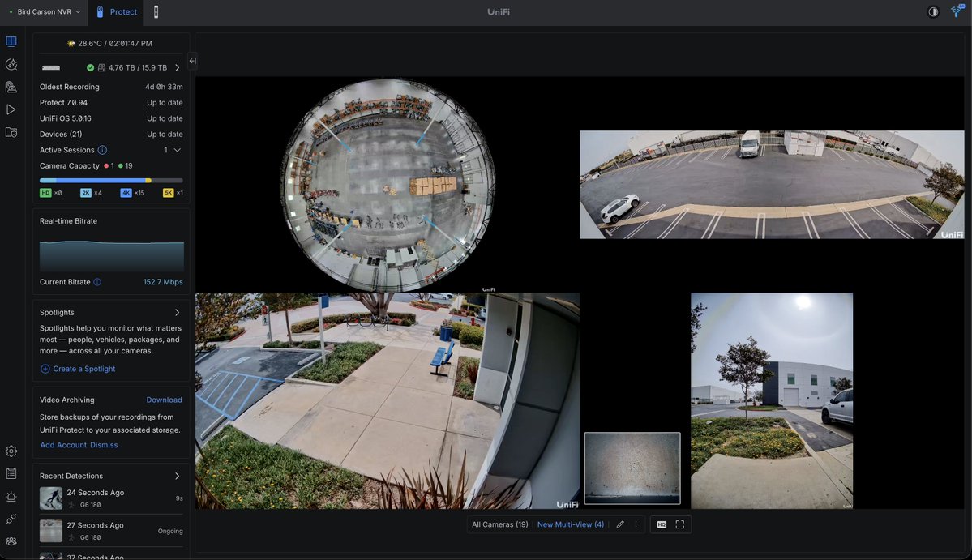
Task: Expand storage details chevron beside 15.9 TB
Action: (x=178, y=67)
